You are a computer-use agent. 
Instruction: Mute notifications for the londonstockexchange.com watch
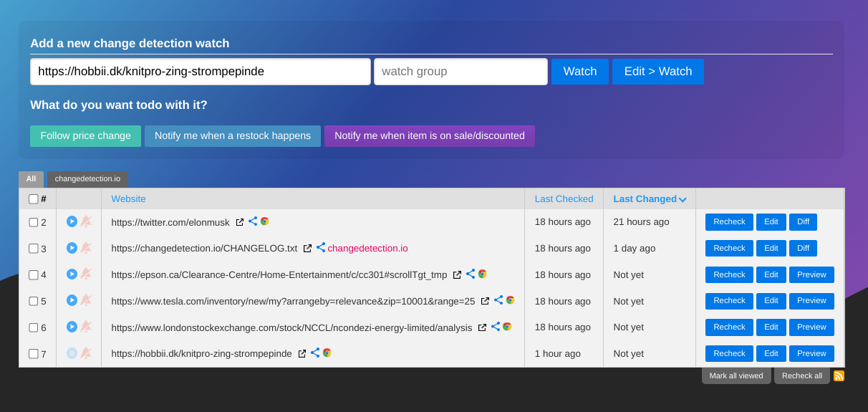click(86, 327)
